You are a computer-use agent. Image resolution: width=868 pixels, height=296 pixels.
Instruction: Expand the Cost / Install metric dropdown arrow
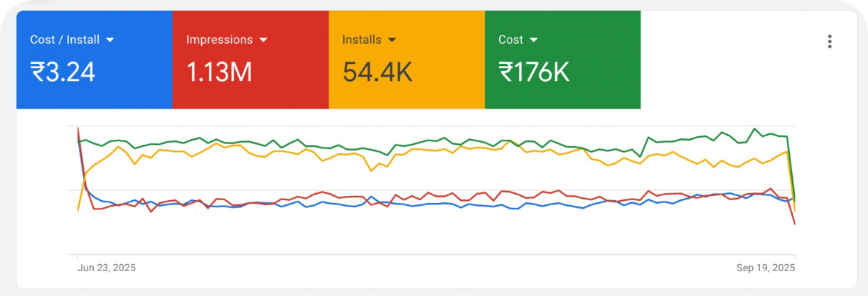click(x=109, y=40)
